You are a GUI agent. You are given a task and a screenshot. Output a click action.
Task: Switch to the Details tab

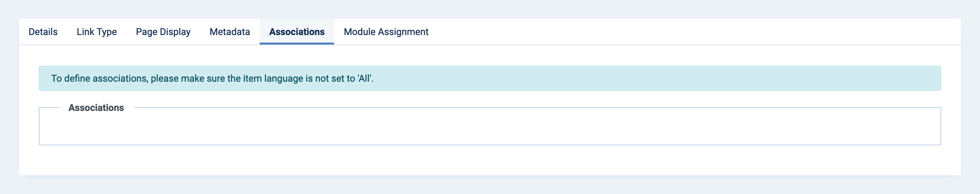(x=43, y=32)
